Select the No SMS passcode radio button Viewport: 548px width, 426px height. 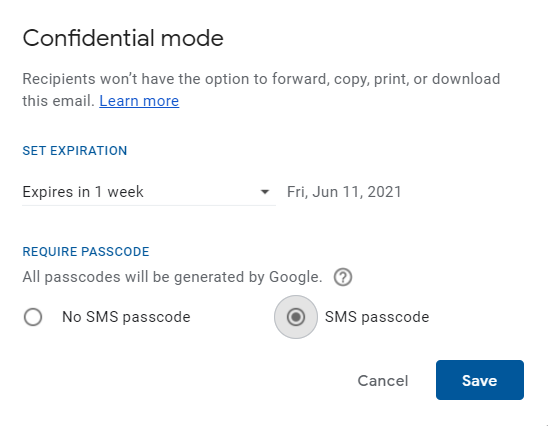click(33, 317)
